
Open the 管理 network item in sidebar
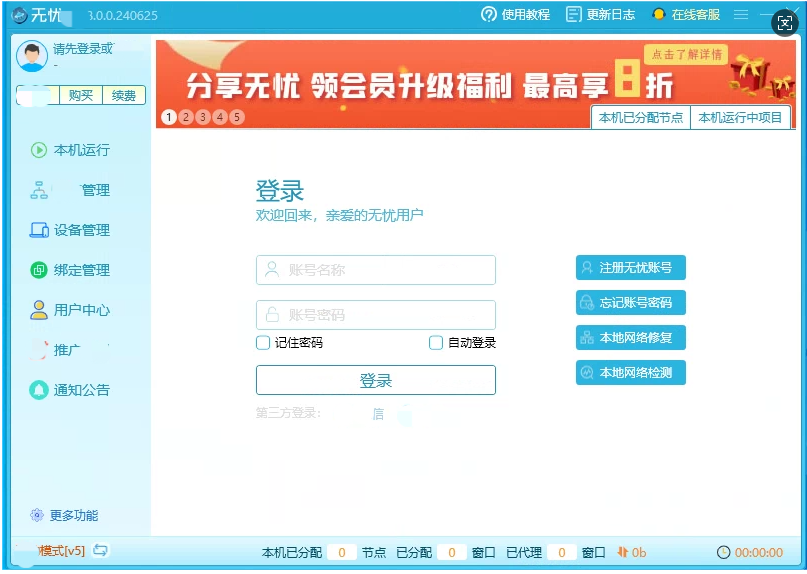tap(71, 190)
